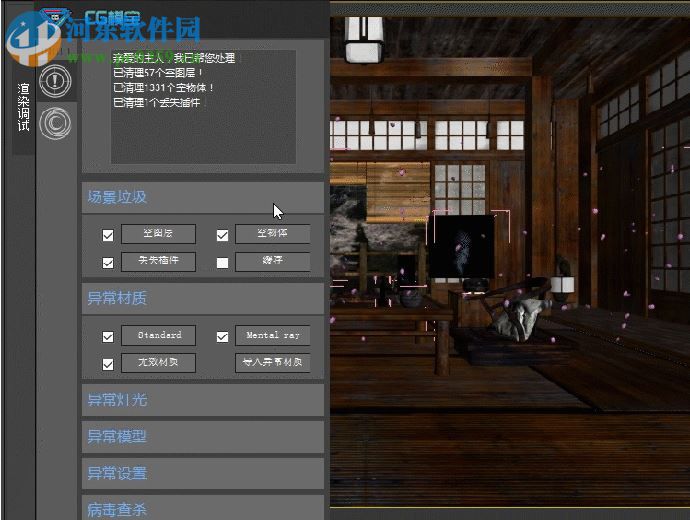Enable the unchecked box beside the 缓存 button

[x=222, y=263]
